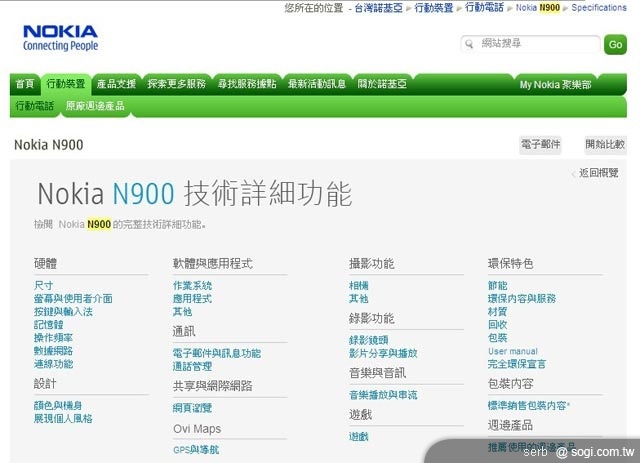Click the 開始比較 button
The width and height of the screenshot is (640, 463).
[605, 145]
